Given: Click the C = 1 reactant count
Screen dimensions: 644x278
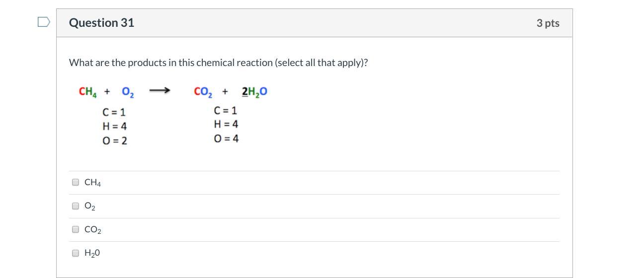Looking at the screenshot, I should click(x=114, y=112).
